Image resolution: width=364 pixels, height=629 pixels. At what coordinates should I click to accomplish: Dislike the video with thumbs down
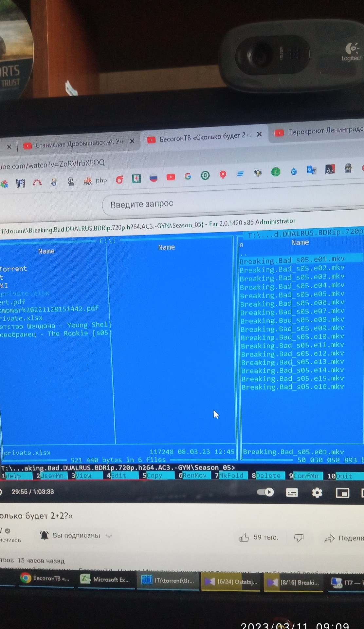(x=299, y=538)
